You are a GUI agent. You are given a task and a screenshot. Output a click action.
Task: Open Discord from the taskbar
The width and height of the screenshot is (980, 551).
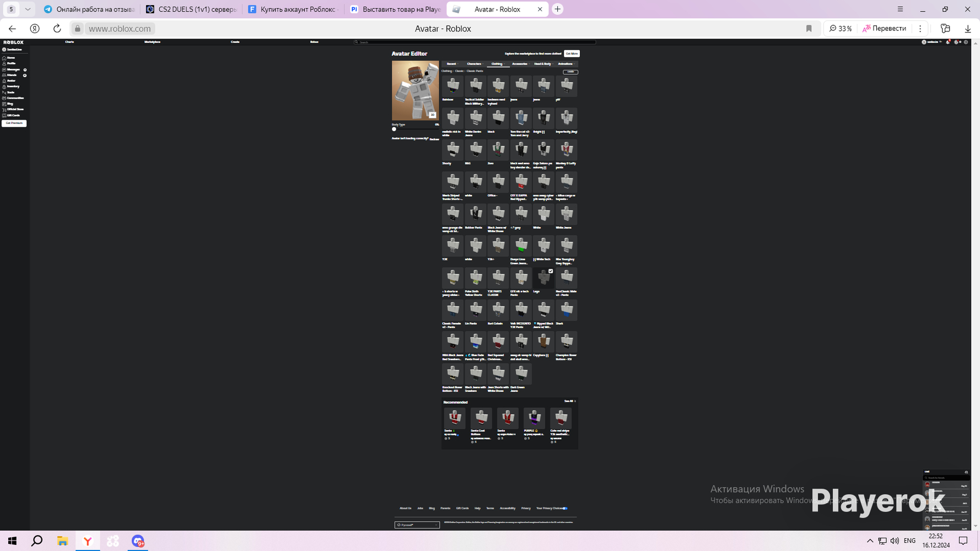click(x=138, y=541)
